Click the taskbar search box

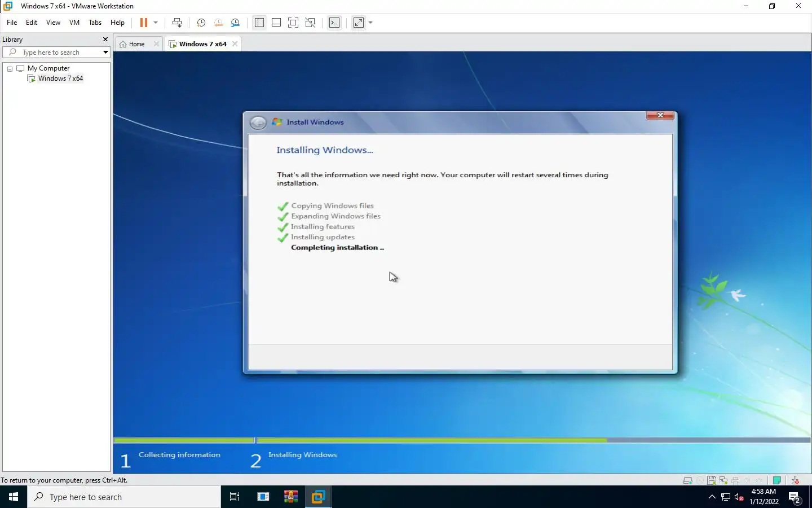(x=124, y=497)
